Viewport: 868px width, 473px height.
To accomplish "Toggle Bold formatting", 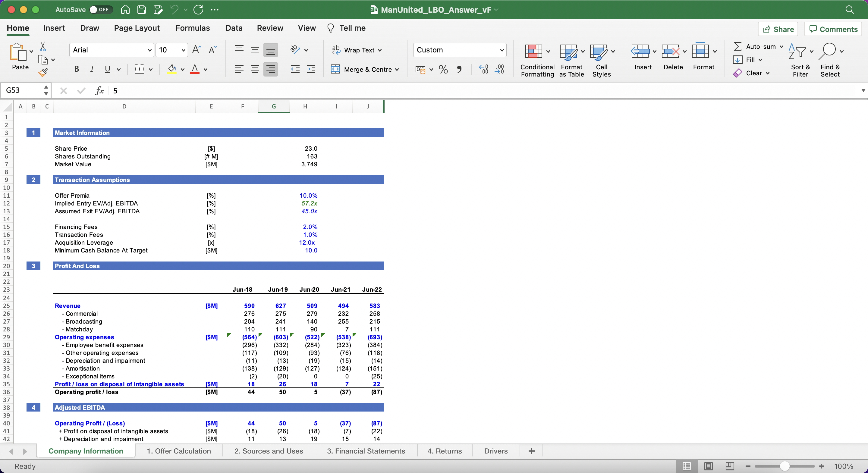I will [x=77, y=69].
